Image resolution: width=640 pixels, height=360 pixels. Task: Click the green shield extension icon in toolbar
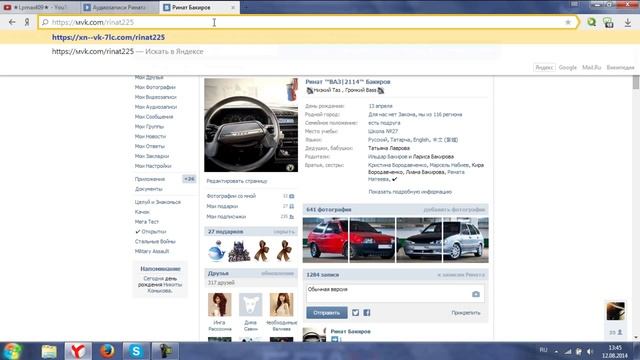point(609,23)
